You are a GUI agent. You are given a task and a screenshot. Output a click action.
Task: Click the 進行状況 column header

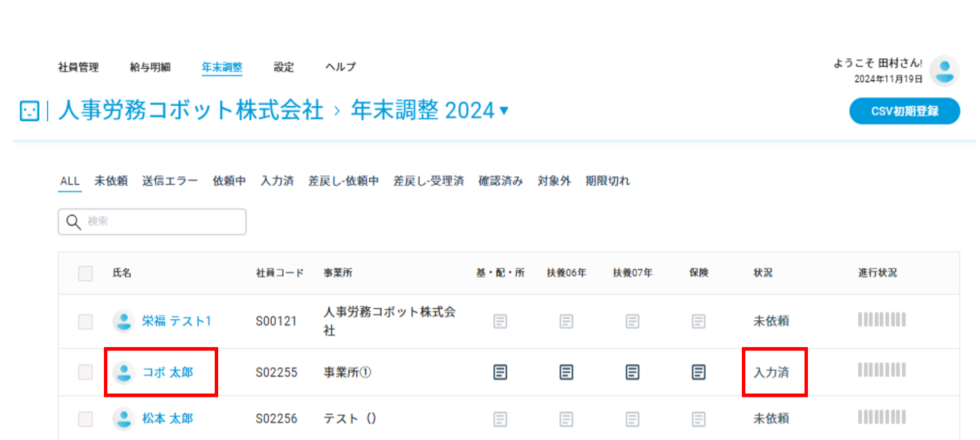[x=877, y=273]
